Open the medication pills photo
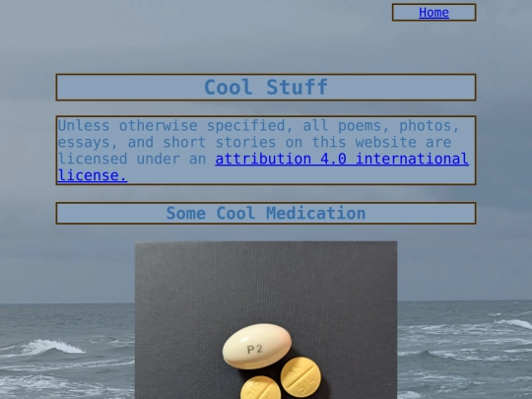This screenshot has height=399, width=532. pyautogui.click(x=266, y=320)
